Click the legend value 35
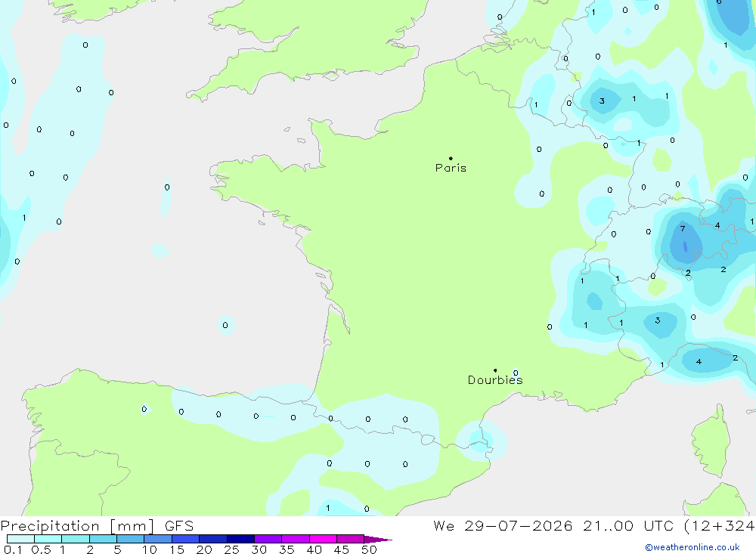Screen dimensions: 756x554 click(x=287, y=549)
